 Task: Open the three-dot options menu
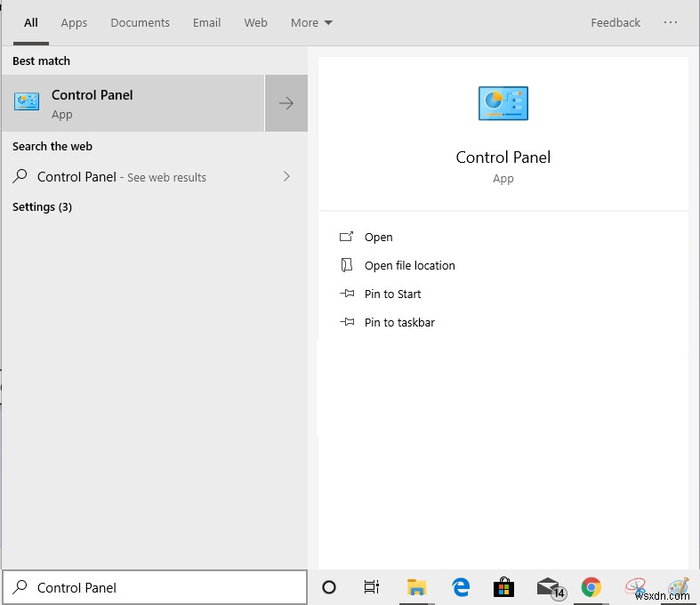click(x=671, y=23)
